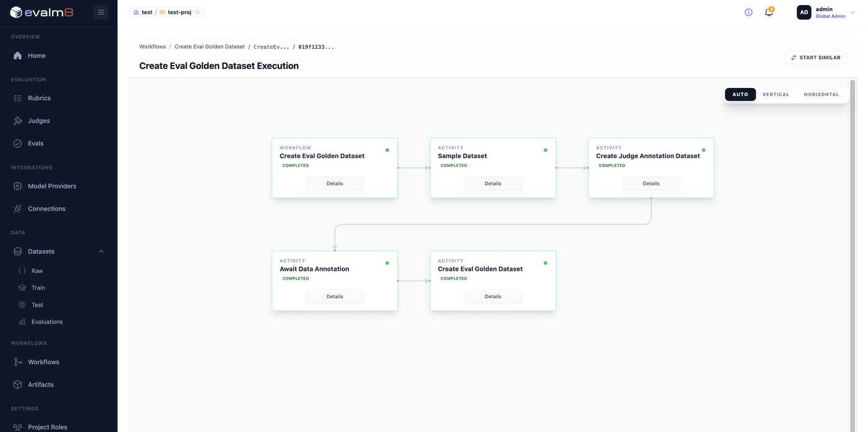Open Details of Create Judge Annotation Dataset

(x=651, y=183)
